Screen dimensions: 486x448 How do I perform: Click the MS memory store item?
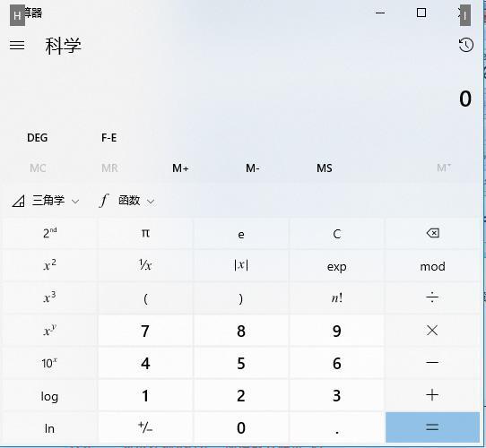[325, 168]
